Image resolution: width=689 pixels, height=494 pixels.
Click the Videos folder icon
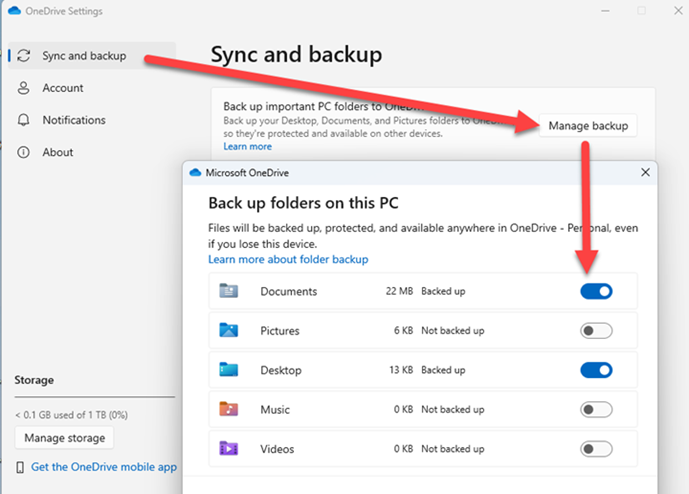[x=228, y=448]
